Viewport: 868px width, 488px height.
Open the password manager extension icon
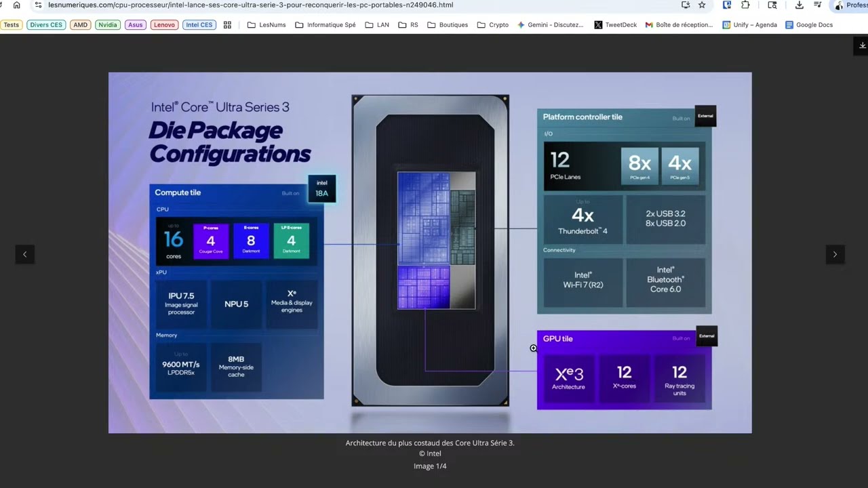coord(727,5)
